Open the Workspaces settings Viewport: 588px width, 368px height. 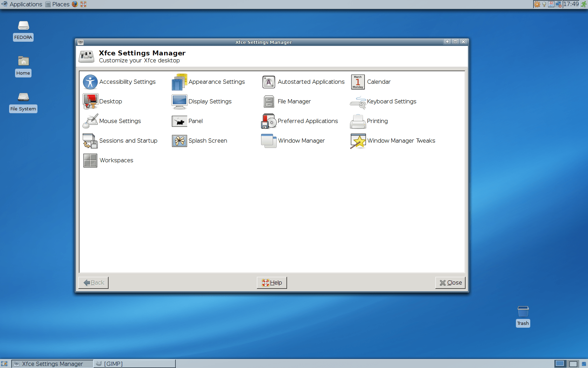coord(116,160)
